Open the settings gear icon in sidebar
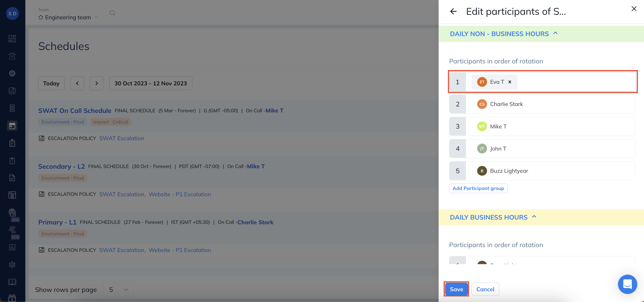This screenshot has height=302, width=644. click(12, 265)
